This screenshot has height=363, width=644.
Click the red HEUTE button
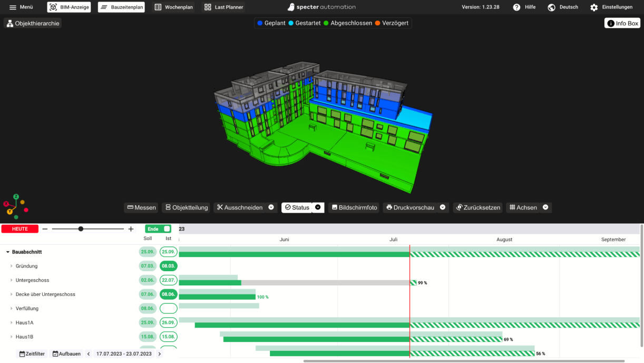(x=19, y=229)
